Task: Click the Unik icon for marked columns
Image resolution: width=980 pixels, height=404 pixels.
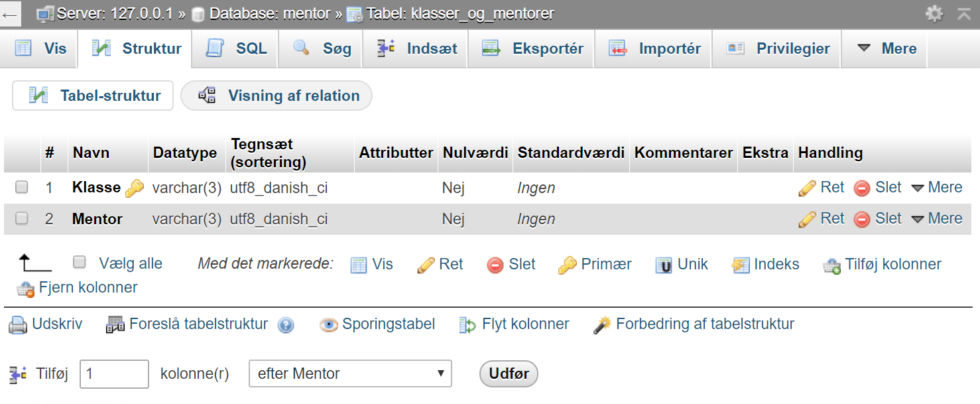Action: (x=664, y=265)
